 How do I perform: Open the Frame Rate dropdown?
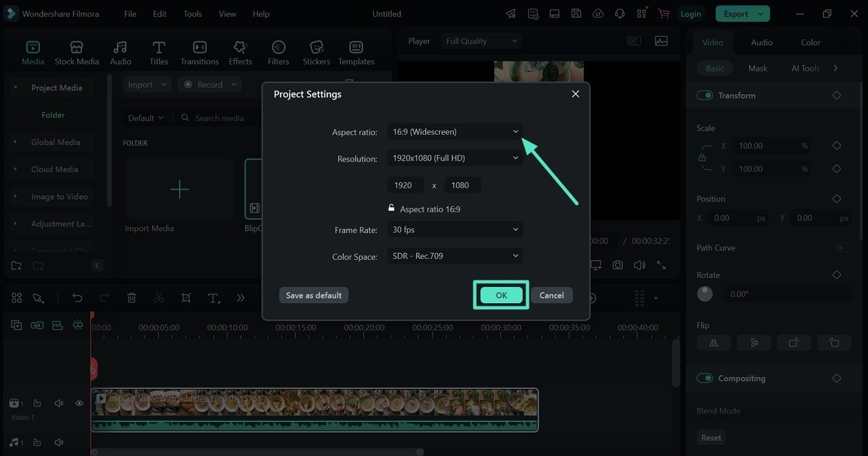(x=455, y=230)
